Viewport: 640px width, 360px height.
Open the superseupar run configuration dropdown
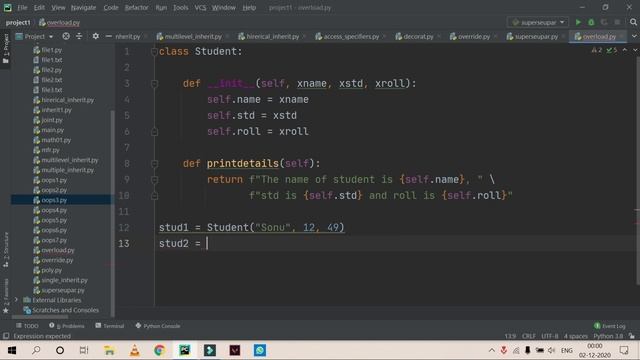(538, 22)
